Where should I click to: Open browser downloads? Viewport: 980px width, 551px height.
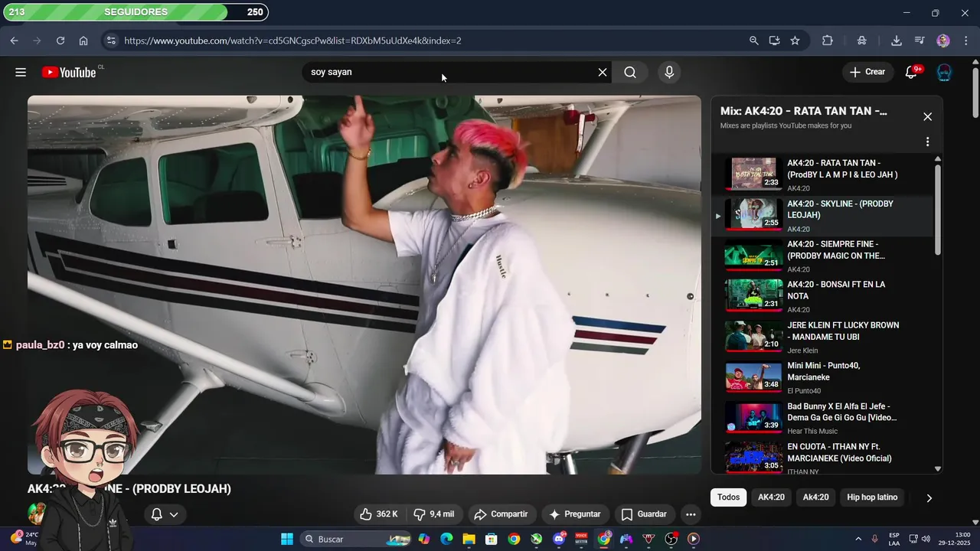point(896,41)
